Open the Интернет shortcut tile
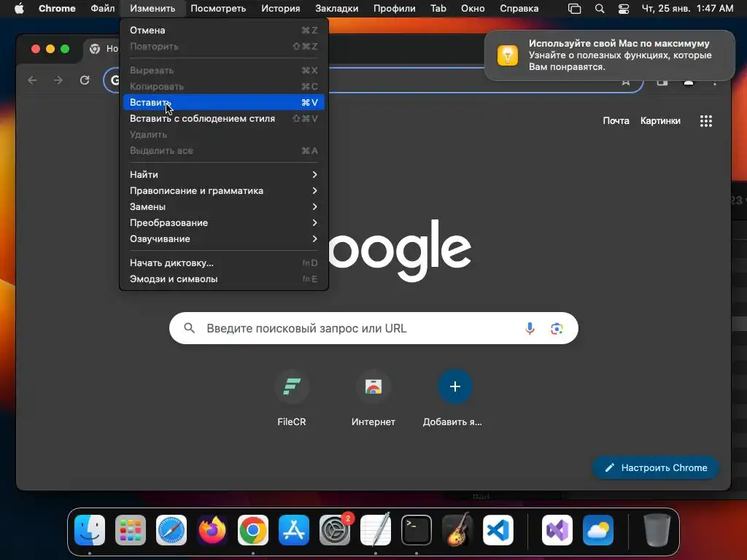The height and width of the screenshot is (560, 747). coord(373,399)
